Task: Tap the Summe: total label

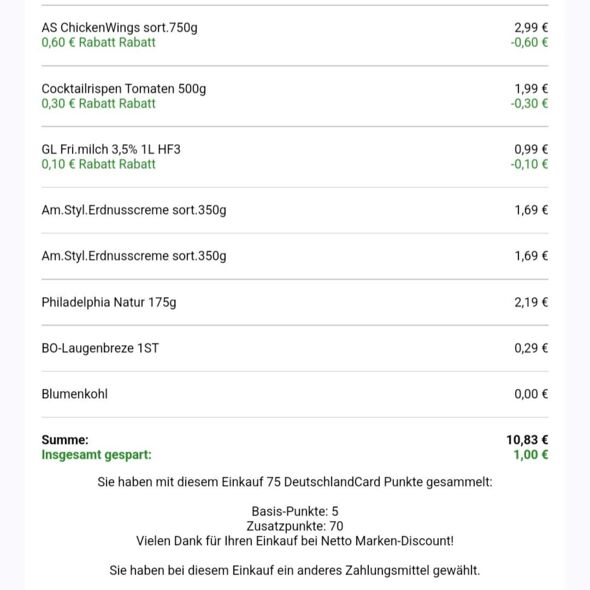Action: pyautogui.click(x=65, y=440)
